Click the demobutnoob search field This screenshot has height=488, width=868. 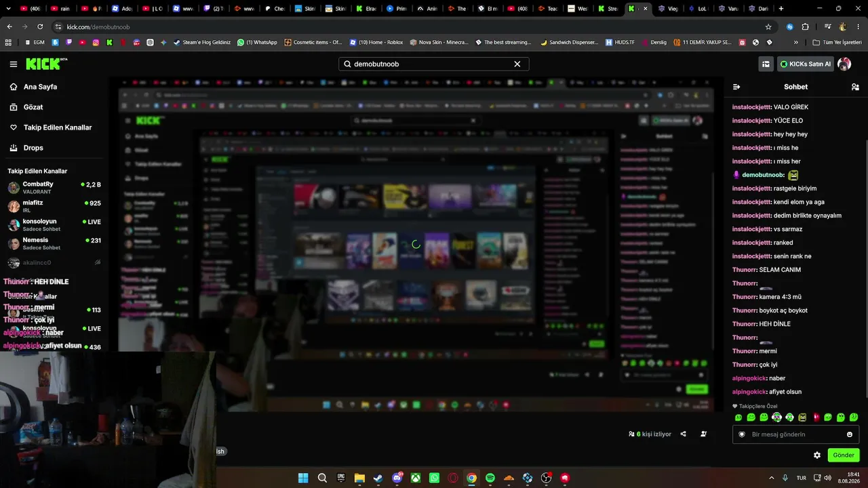434,64
